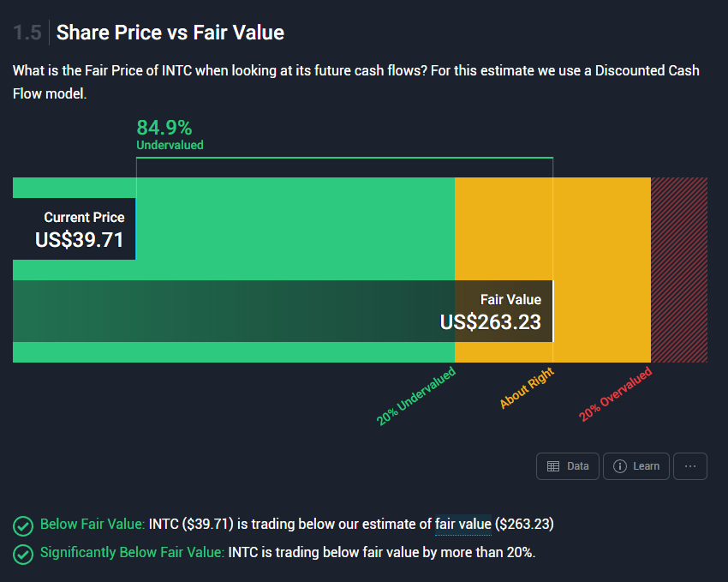Click the 1.5 section number
The image size is (728, 582).
tap(27, 33)
